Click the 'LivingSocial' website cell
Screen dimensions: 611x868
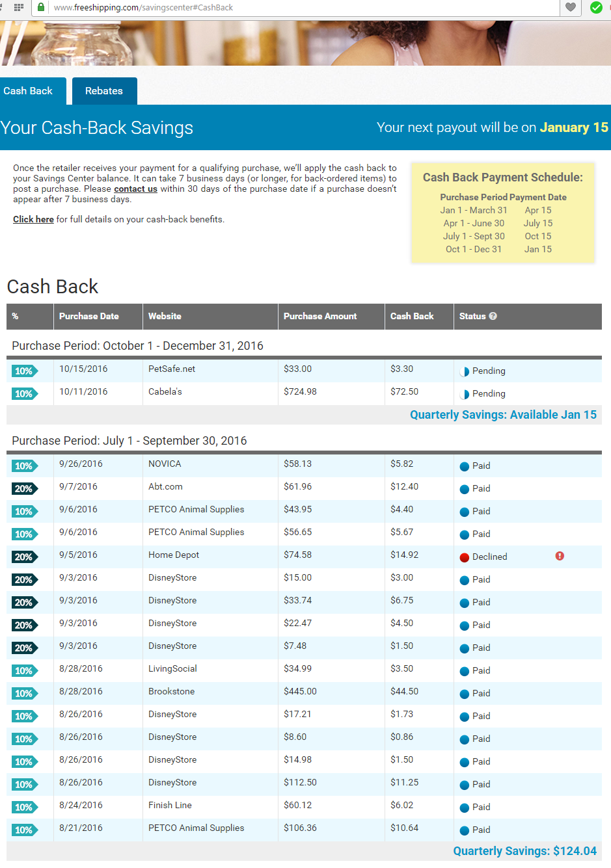pos(172,668)
